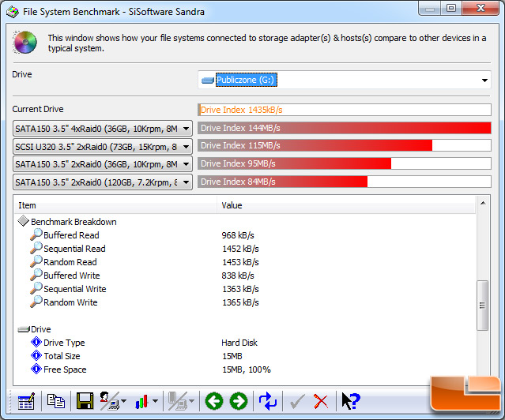Maximize the Sandra window
Image resolution: width=505 pixels, height=420 pixels.
451,8
